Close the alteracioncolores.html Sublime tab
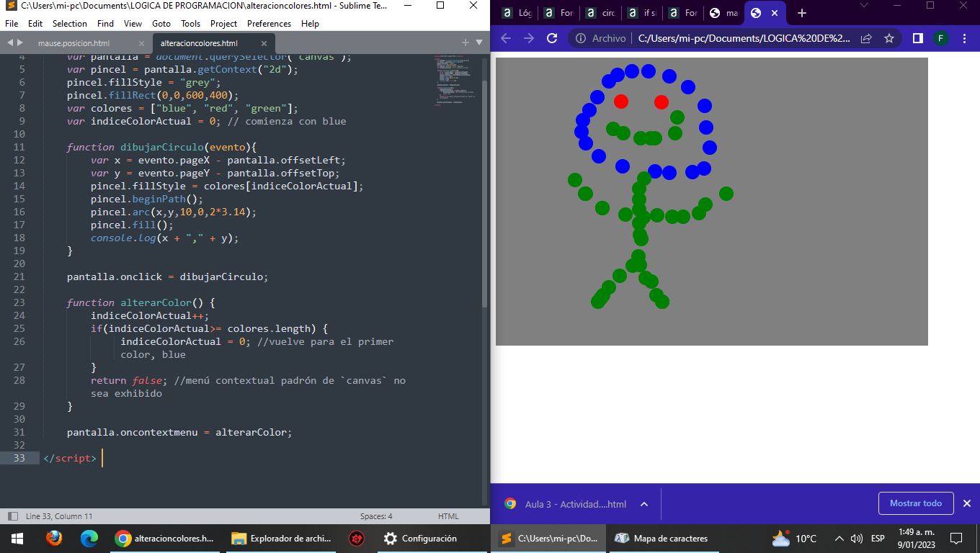980x553 pixels. coord(264,43)
